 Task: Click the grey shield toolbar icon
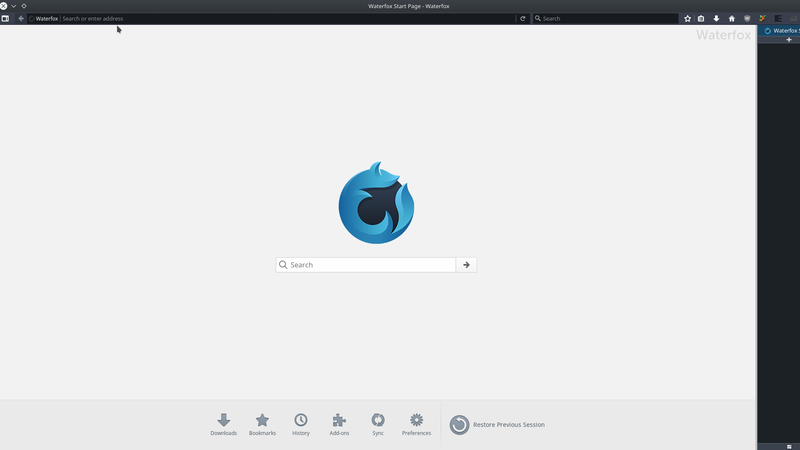(747, 18)
